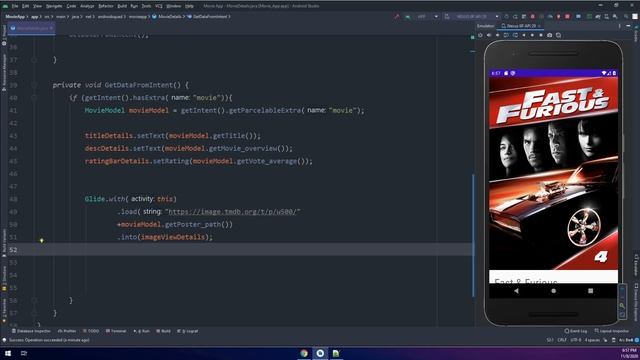Click the emulator toolbar Overview icon
The height and width of the screenshot is (360, 640).
[541, 35]
